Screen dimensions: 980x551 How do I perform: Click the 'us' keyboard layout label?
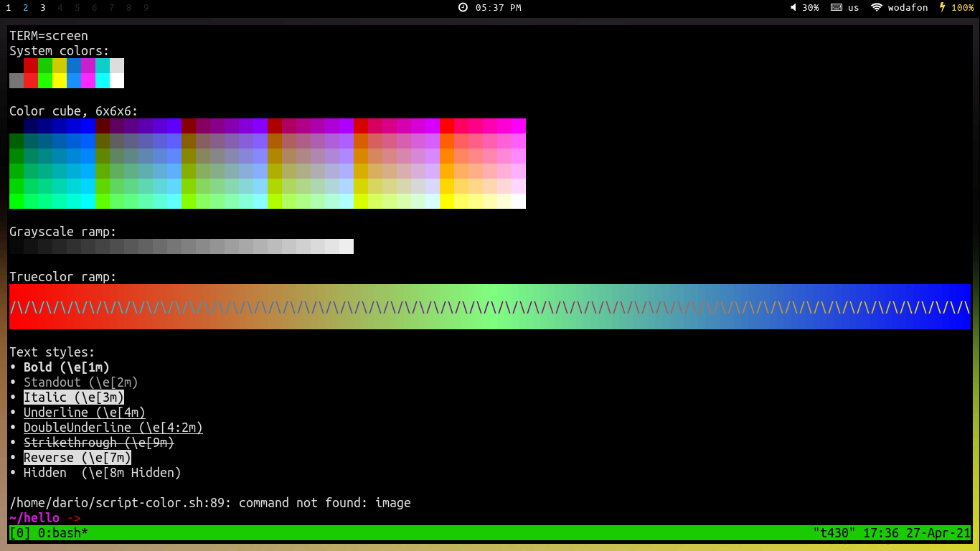point(853,8)
